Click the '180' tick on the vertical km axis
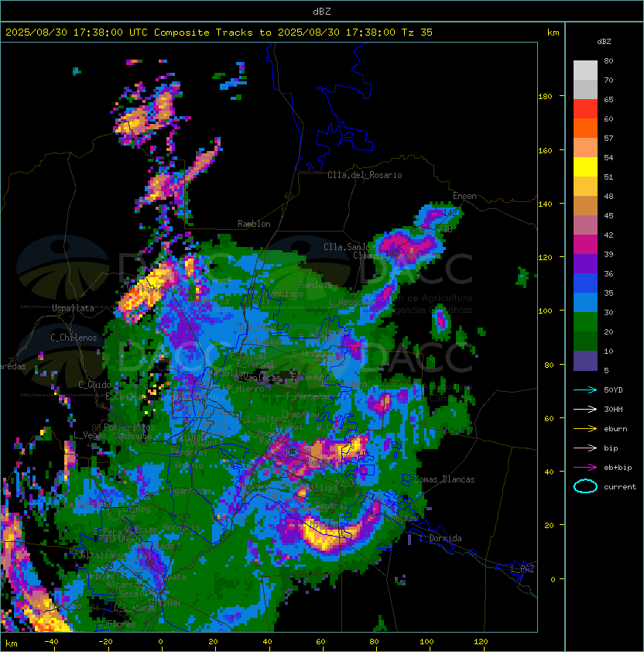Image resolution: width=644 pixels, height=652 pixels. click(545, 96)
